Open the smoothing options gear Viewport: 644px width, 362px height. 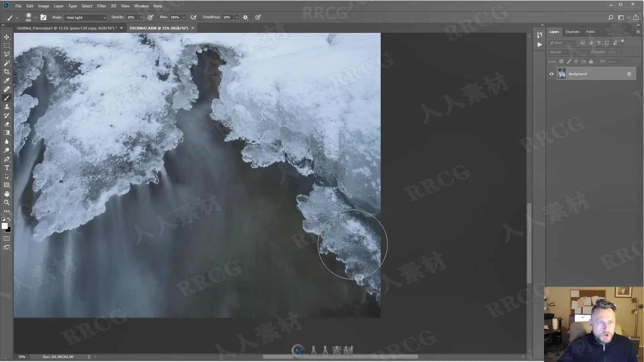pos(246,17)
